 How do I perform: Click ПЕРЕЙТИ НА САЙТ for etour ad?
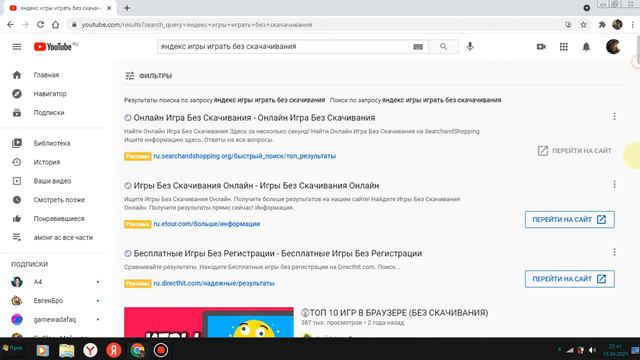point(569,220)
